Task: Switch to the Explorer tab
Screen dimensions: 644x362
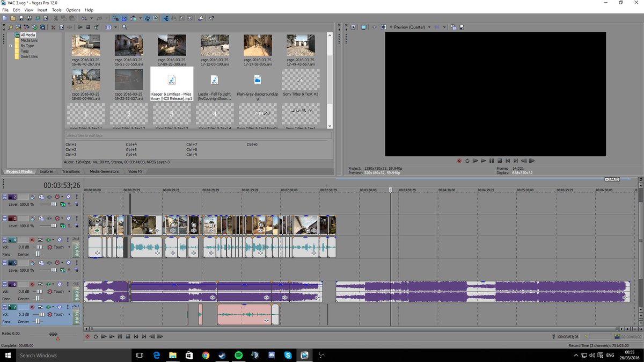Action: click(47, 171)
